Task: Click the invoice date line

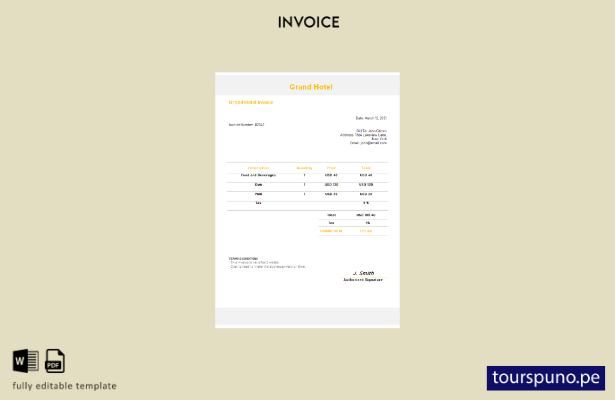Action: [x=371, y=118]
